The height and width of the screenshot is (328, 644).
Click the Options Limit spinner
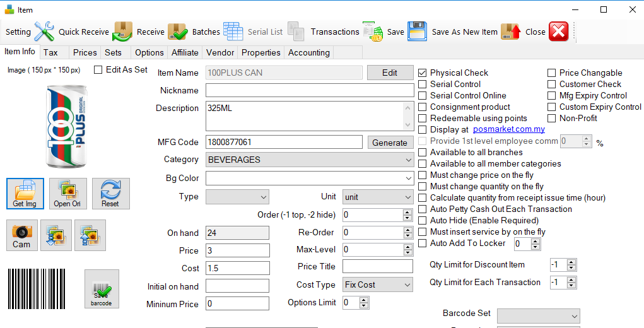(364, 303)
